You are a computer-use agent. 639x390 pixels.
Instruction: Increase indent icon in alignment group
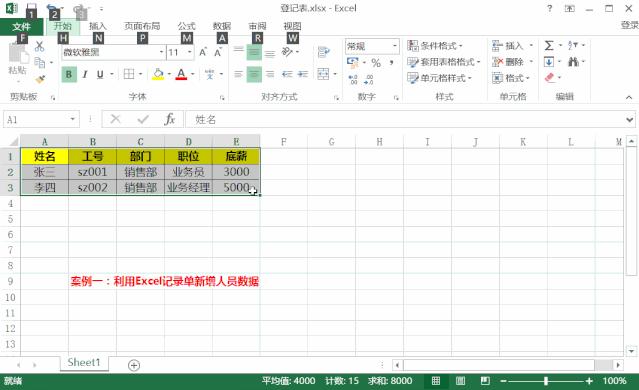click(303, 74)
